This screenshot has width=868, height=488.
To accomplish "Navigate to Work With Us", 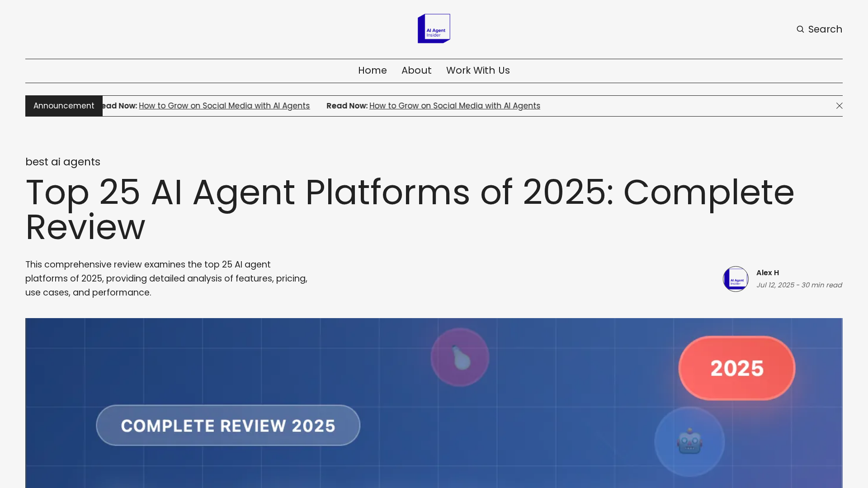I will [x=477, y=70].
